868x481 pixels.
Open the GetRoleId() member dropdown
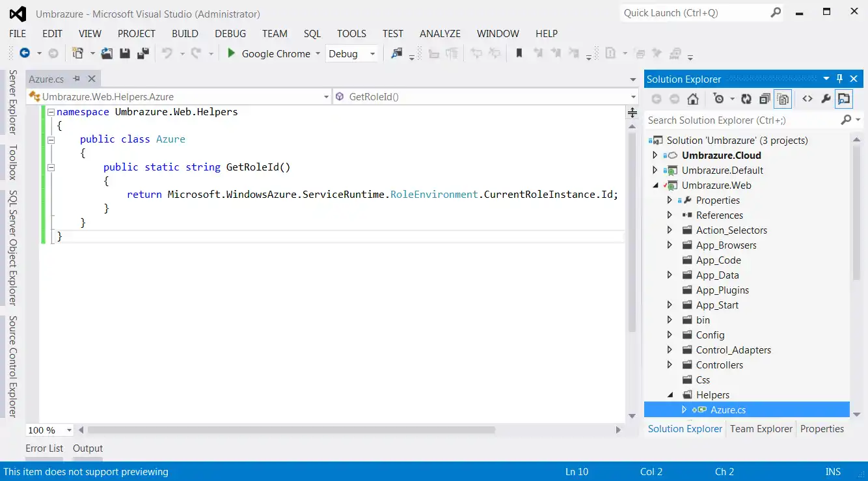pyautogui.click(x=633, y=96)
